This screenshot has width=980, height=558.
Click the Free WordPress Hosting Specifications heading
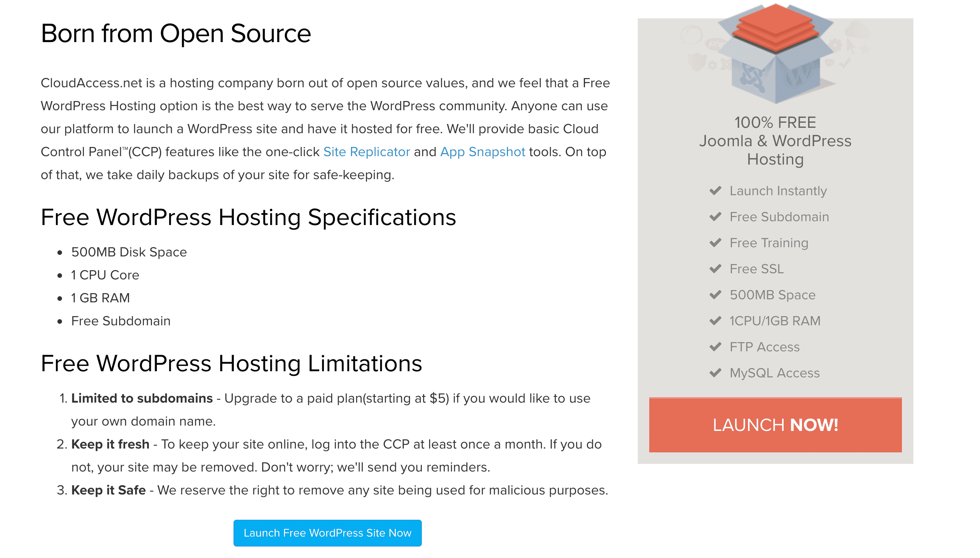tap(248, 217)
